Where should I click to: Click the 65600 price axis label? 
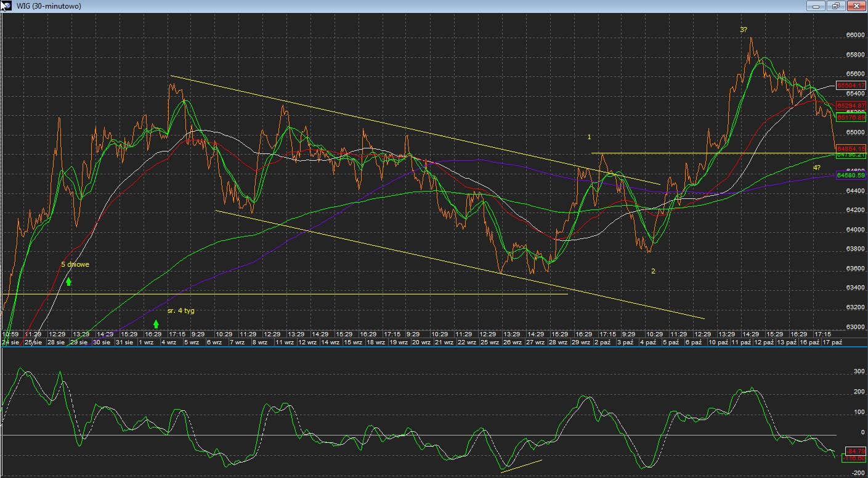854,75
